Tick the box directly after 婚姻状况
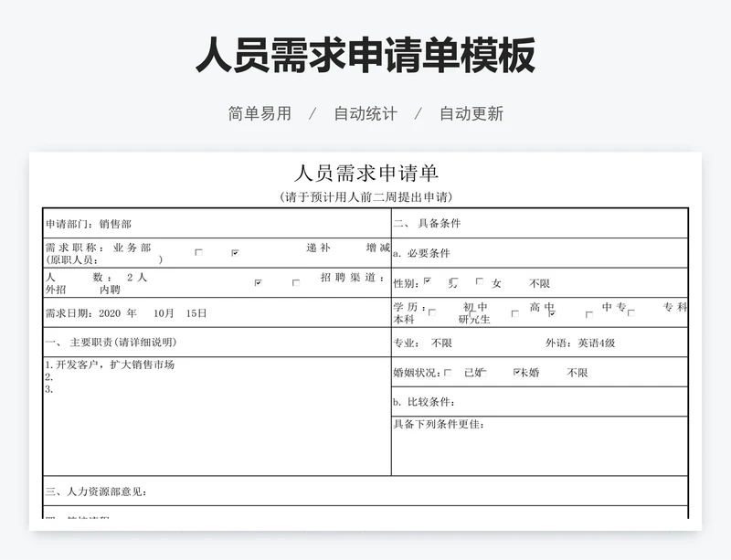 pyautogui.click(x=448, y=373)
